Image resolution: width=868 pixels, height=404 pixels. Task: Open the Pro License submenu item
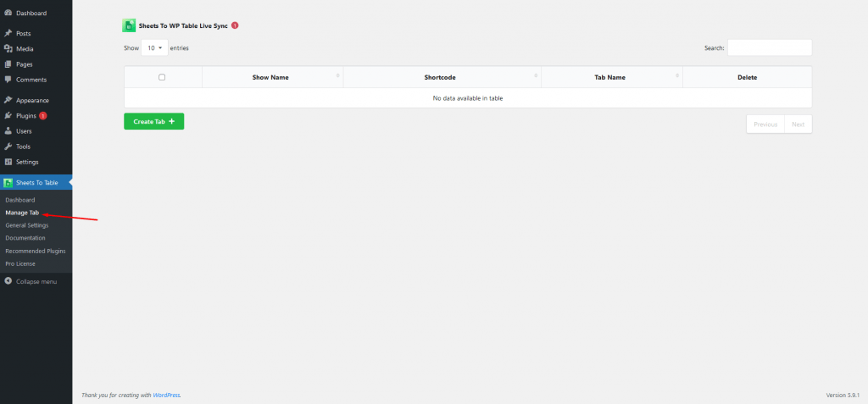[x=20, y=263]
